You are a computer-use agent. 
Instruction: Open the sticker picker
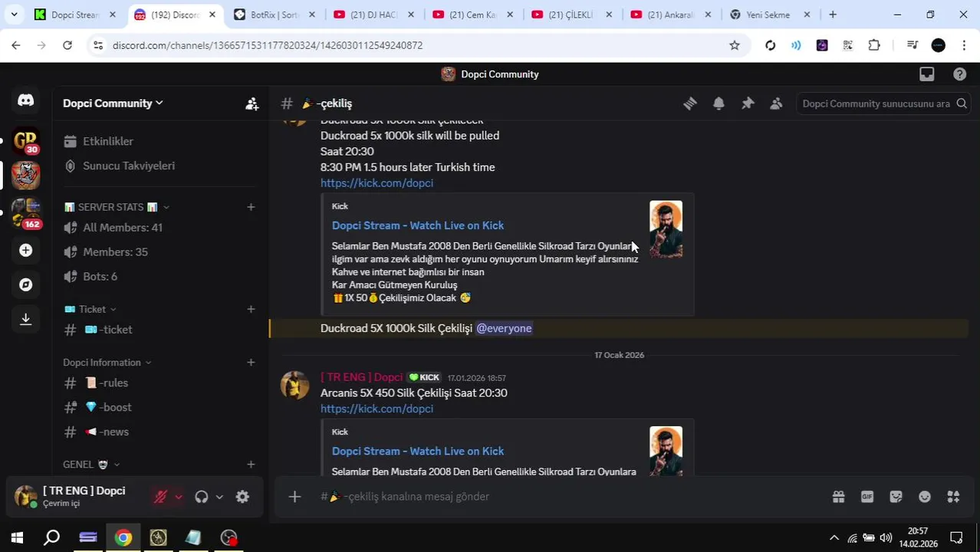pos(896,497)
